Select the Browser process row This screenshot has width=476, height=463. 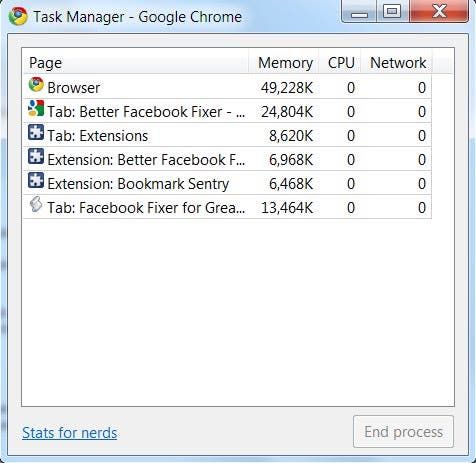[x=227, y=87]
